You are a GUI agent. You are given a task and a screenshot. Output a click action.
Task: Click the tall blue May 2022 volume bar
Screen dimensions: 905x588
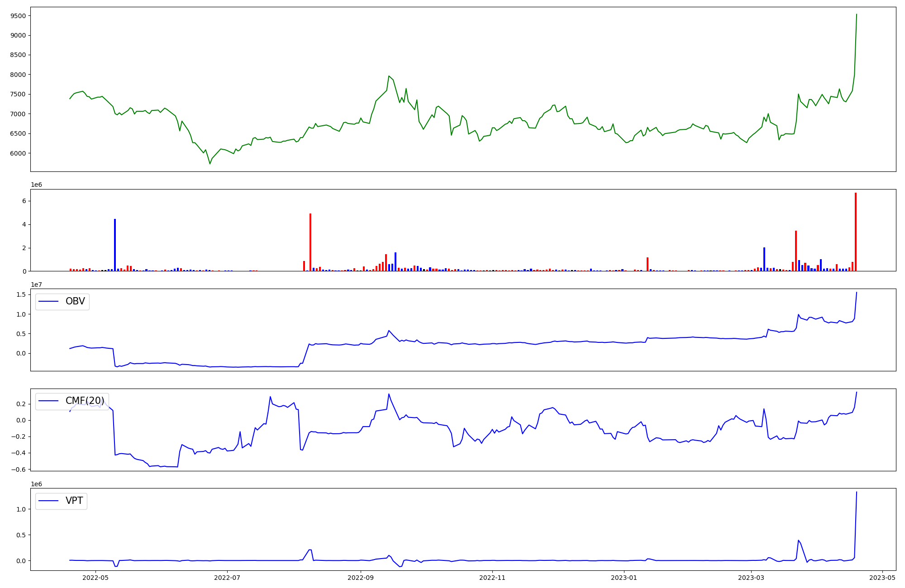(x=115, y=245)
